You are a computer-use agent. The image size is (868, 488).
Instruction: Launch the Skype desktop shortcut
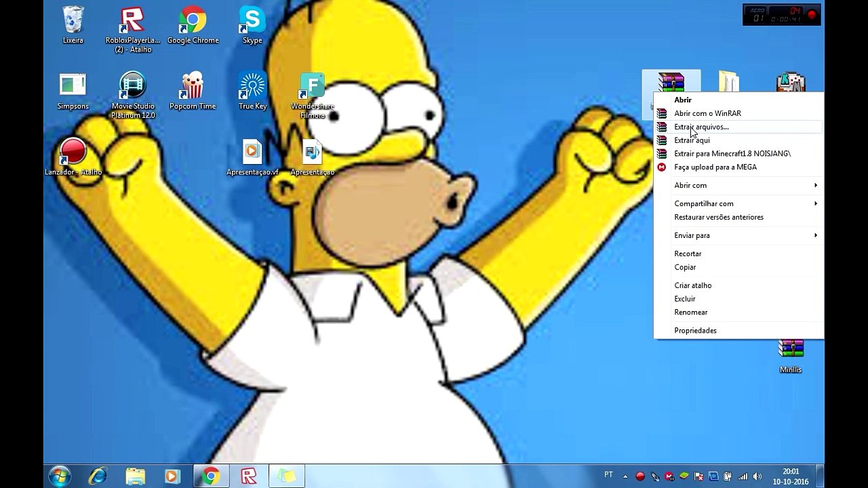coord(252,25)
